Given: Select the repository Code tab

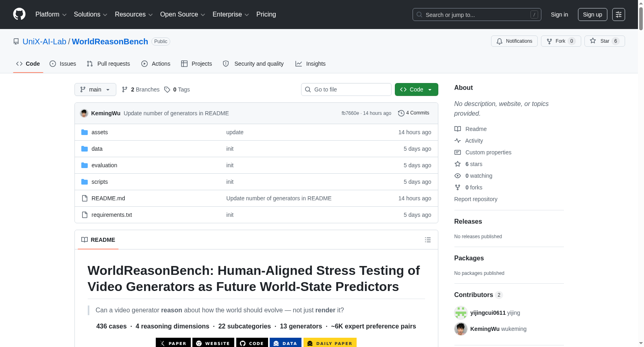Looking at the screenshot, I should pos(28,64).
